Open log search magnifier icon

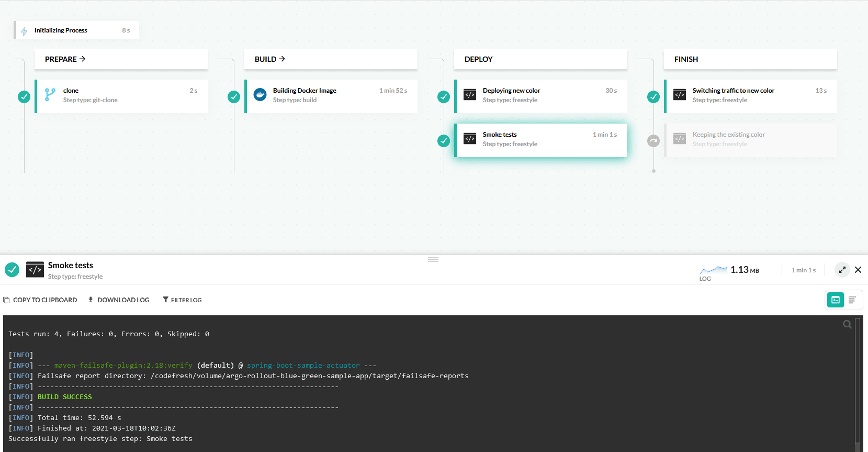(x=847, y=325)
